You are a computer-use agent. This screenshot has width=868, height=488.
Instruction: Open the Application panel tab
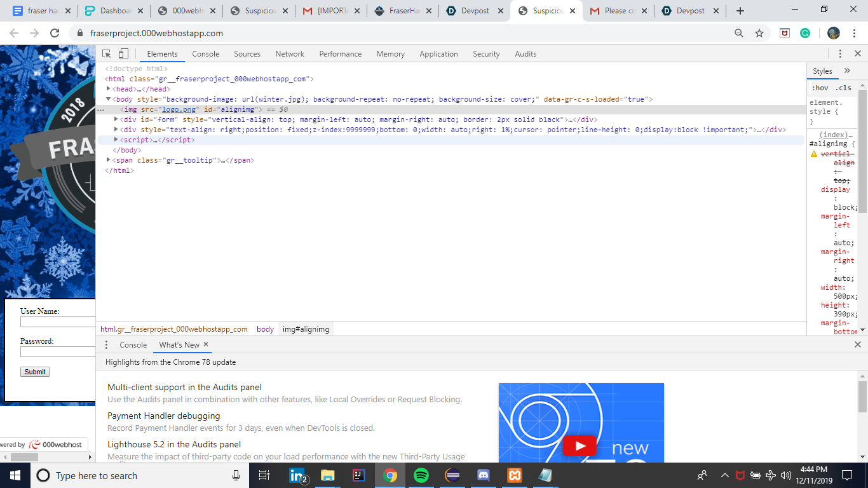[x=438, y=54]
